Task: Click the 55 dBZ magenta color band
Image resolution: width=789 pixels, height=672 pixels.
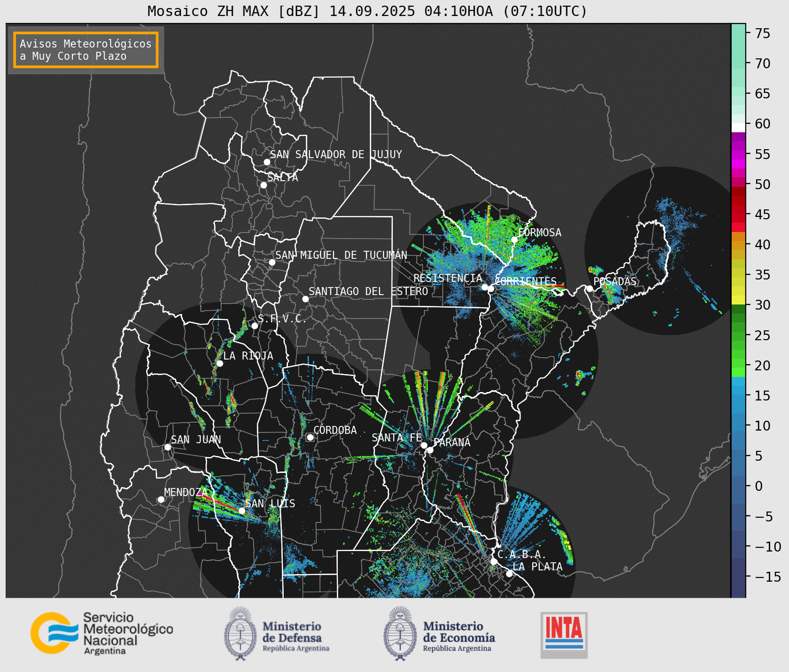Action: (738, 155)
